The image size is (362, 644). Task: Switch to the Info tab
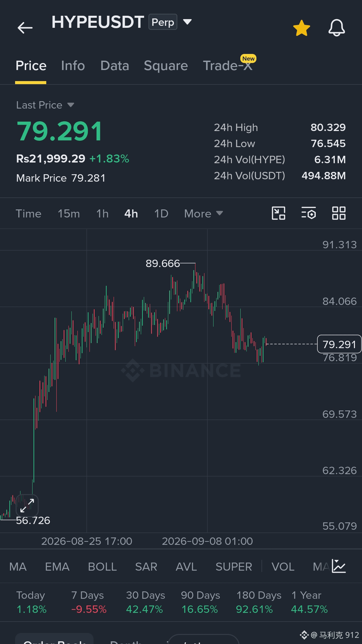point(73,66)
